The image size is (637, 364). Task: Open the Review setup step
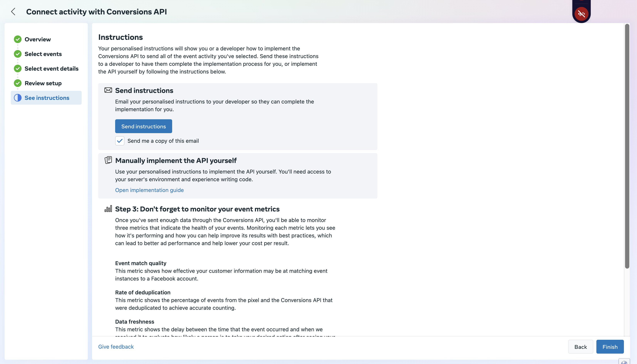point(43,83)
